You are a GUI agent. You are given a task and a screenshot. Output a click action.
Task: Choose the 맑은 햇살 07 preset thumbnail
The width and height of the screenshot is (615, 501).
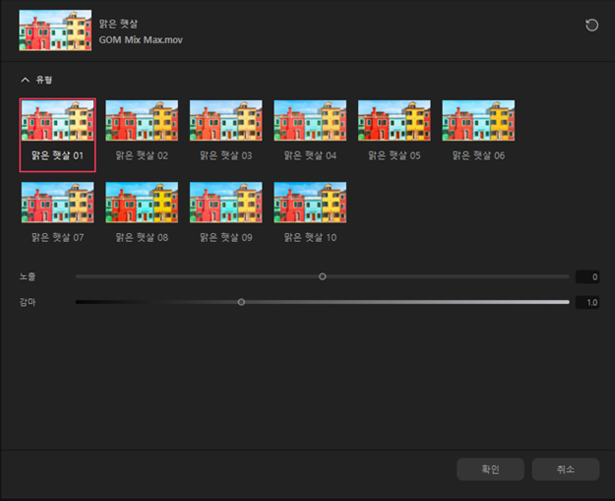coord(57,203)
